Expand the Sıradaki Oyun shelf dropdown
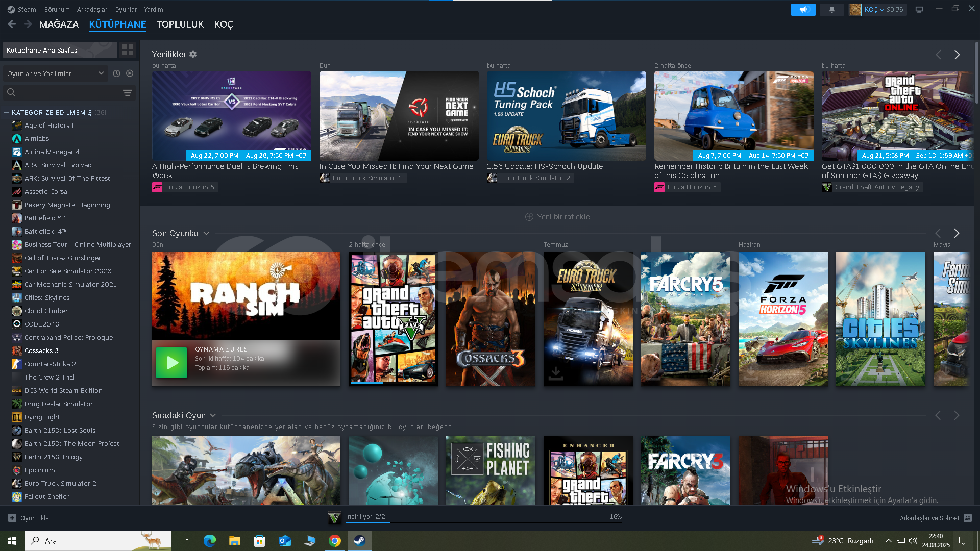980x551 pixels. (x=213, y=415)
